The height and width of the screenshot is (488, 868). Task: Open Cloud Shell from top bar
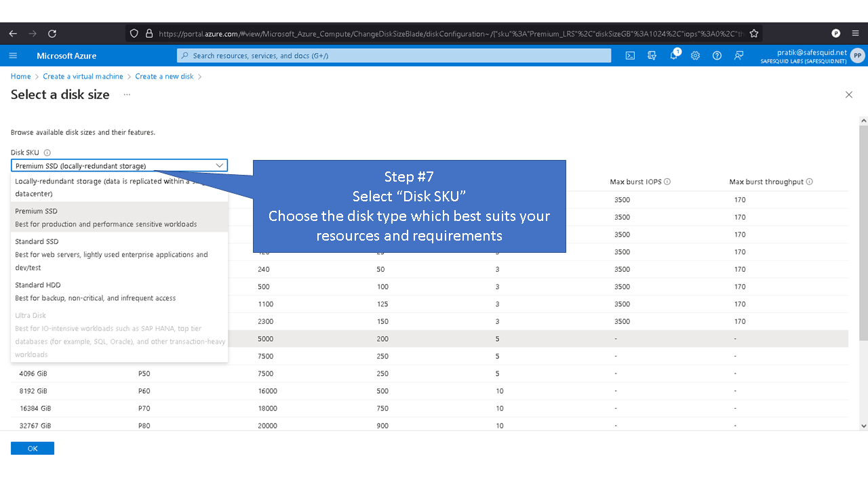630,56
